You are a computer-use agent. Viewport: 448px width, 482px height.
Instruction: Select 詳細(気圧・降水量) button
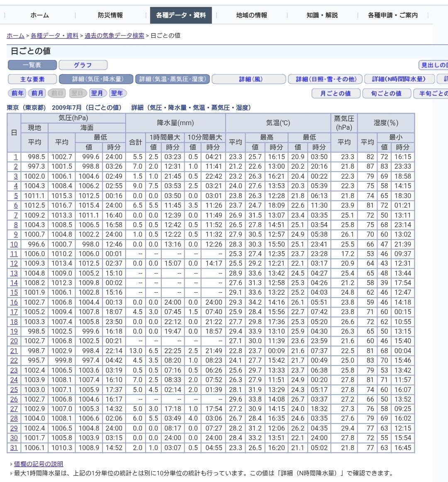pyautogui.click(x=97, y=79)
